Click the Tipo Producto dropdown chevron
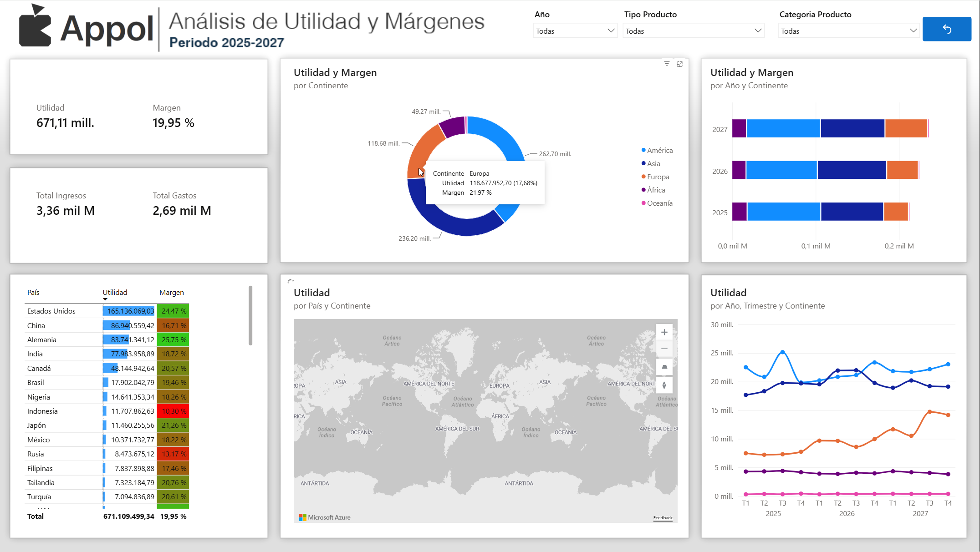The width and height of the screenshot is (980, 552). pyautogui.click(x=758, y=31)
